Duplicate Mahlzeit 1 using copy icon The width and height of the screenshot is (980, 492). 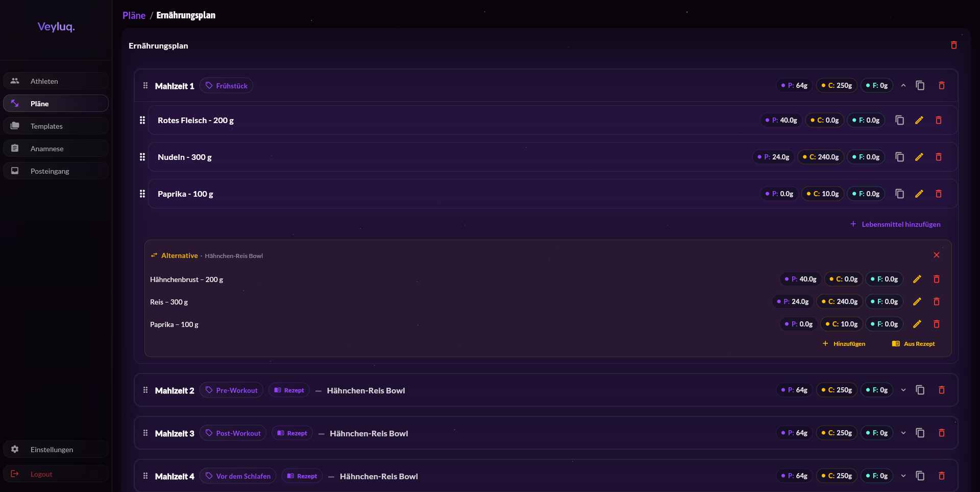click(920, 86)
